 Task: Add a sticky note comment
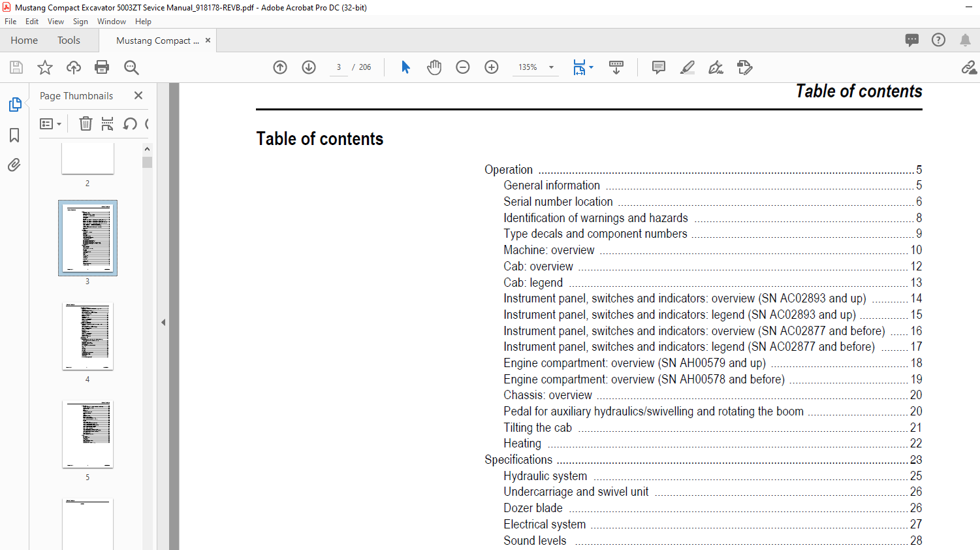coord(659,67)
